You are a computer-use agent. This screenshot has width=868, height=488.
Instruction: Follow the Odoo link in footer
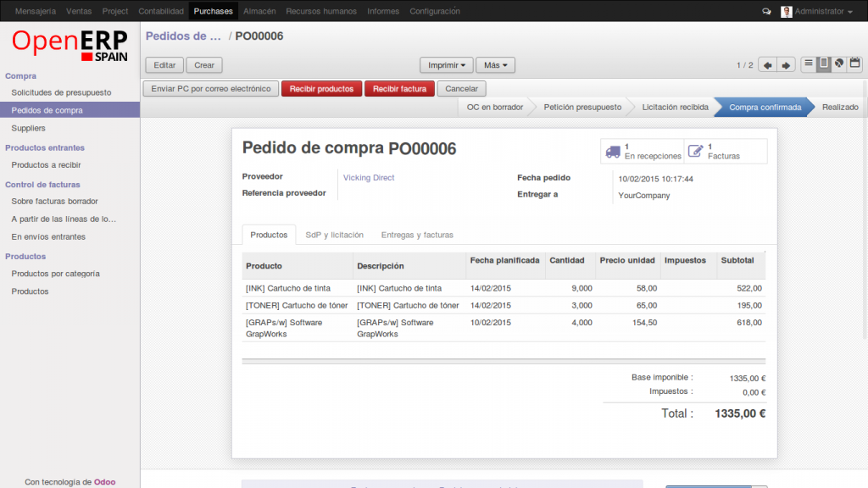[x=104, y=482]
